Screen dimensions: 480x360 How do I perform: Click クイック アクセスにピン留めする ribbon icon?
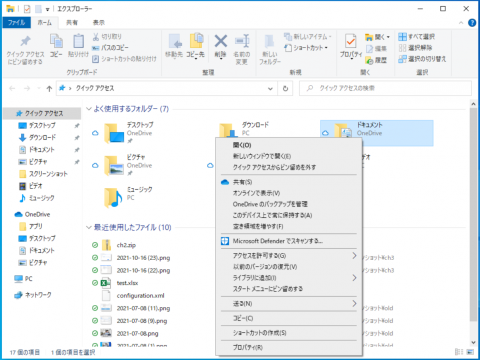25,41
